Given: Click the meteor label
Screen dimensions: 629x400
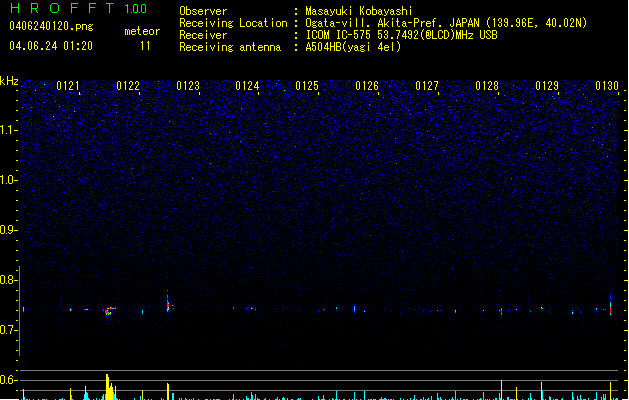Looking at the screenshot, I should [x=142, y=31].
